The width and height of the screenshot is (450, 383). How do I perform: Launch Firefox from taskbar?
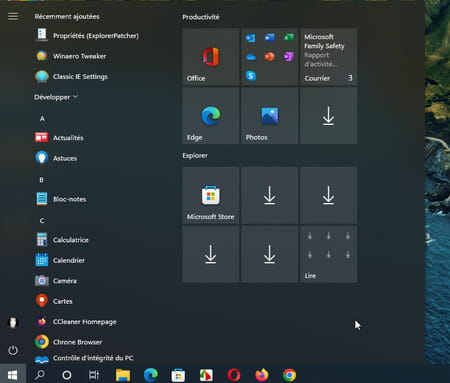262,375
